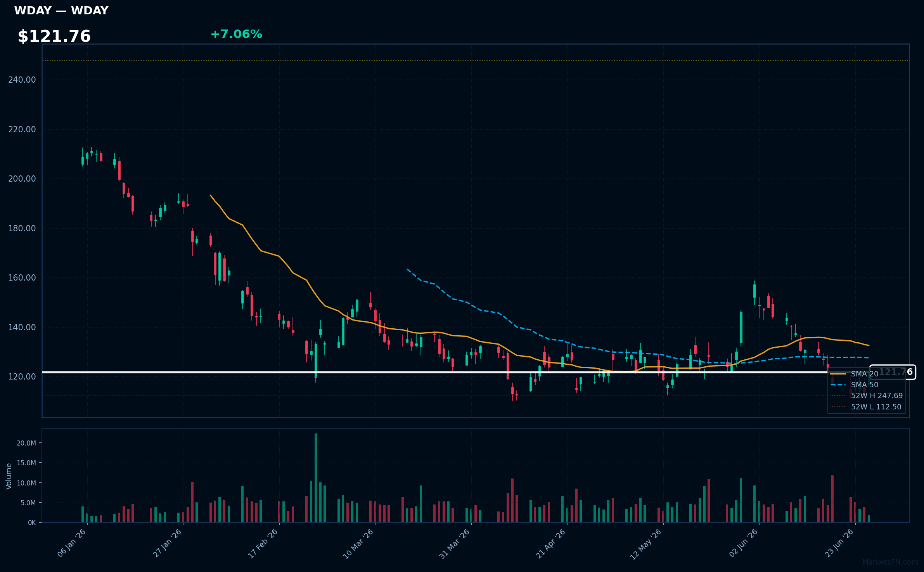The image size is (924, 572).
Task: Click the 15.0M volume axis label
Action: click(26, 463)
